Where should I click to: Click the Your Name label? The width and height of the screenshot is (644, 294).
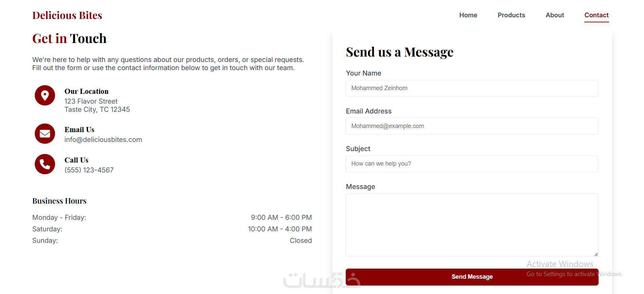pyautogui.click(x=363, y=73)
